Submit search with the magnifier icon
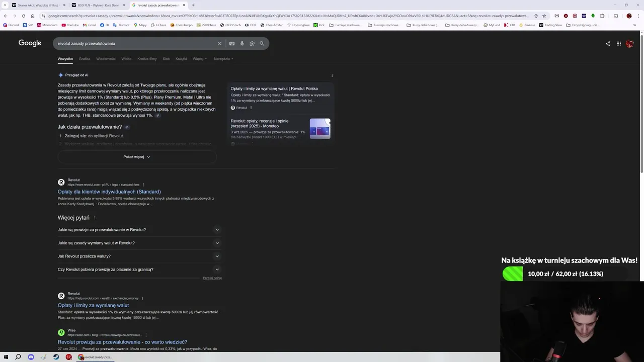644x362 pixels. [x=262, y=44]
